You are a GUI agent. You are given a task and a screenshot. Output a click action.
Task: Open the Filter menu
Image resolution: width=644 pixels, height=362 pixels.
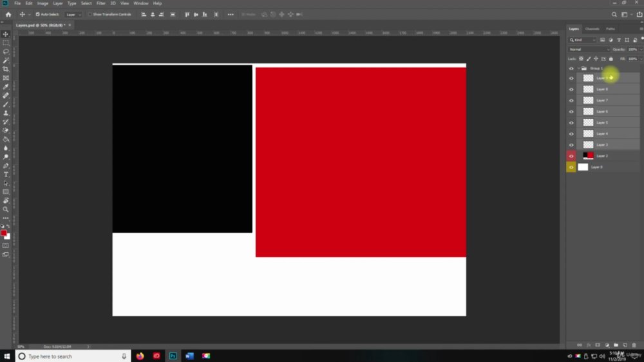point(101,3)
